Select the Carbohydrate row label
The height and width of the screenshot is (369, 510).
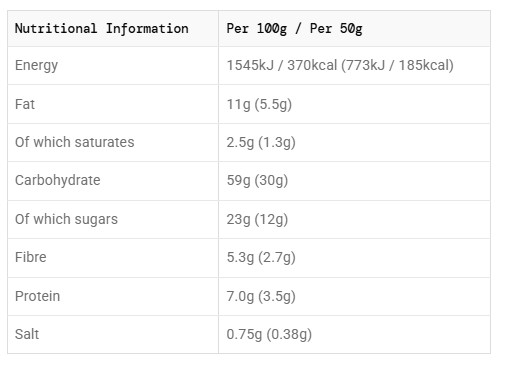click(x=58, y=181)
